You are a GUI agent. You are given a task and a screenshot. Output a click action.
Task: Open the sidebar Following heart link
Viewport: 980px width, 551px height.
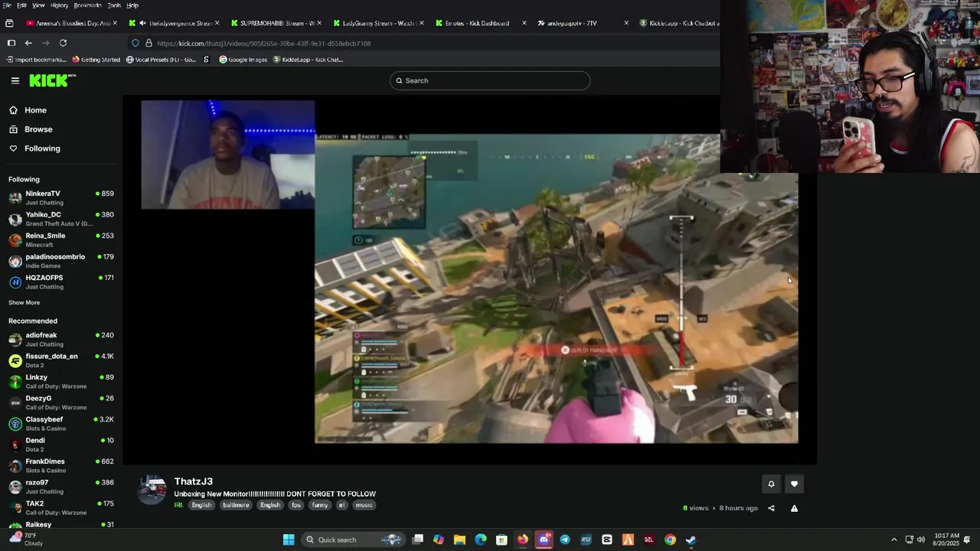[42, 148]
